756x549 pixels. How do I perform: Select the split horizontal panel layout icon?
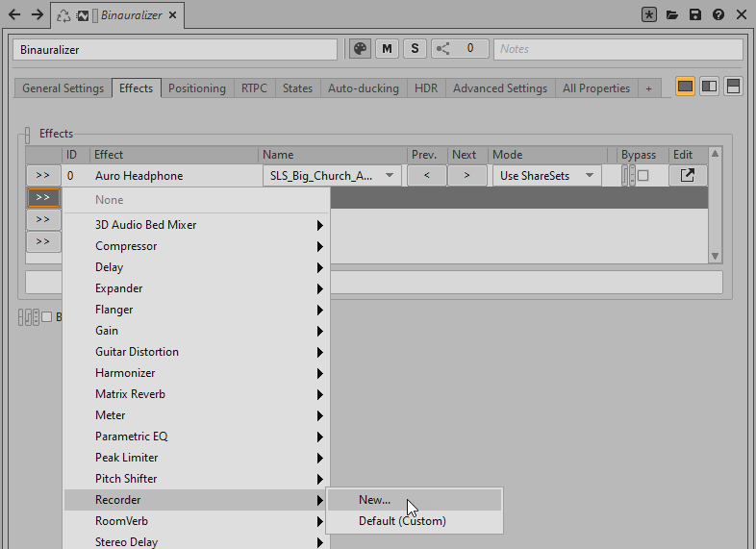pos(733,87)
